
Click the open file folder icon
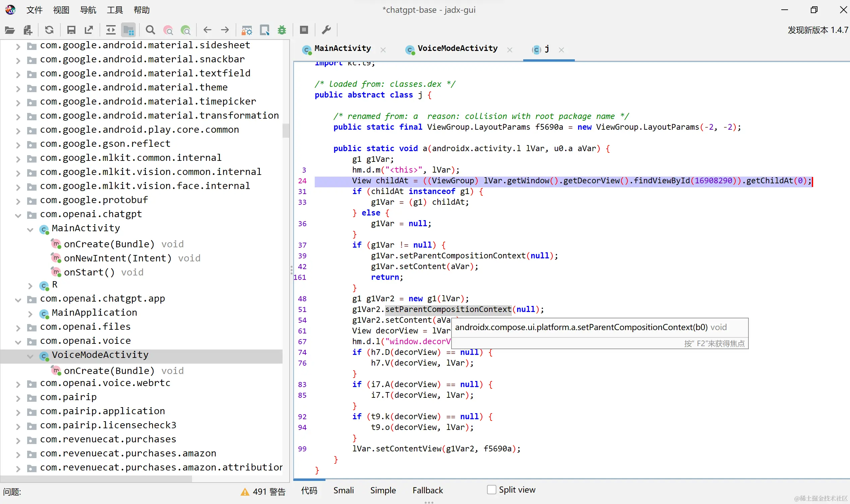tap(10, 30)
